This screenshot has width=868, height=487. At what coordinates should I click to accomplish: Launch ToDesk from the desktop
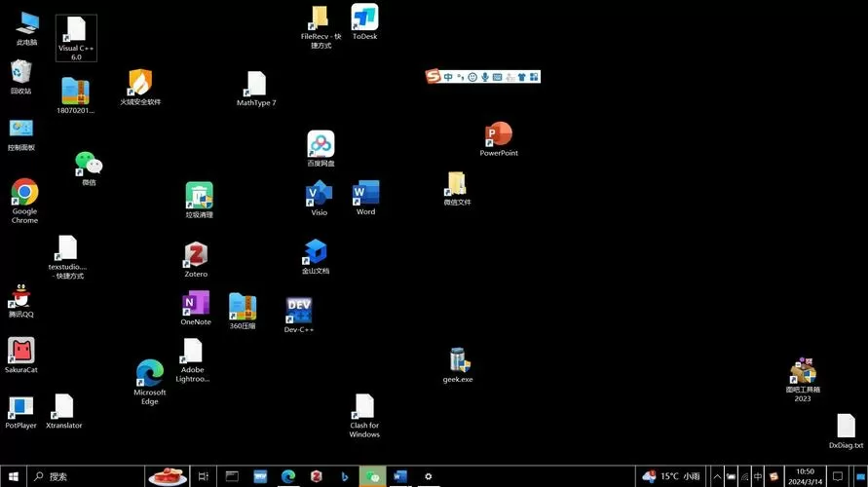(x=364, y=22)
